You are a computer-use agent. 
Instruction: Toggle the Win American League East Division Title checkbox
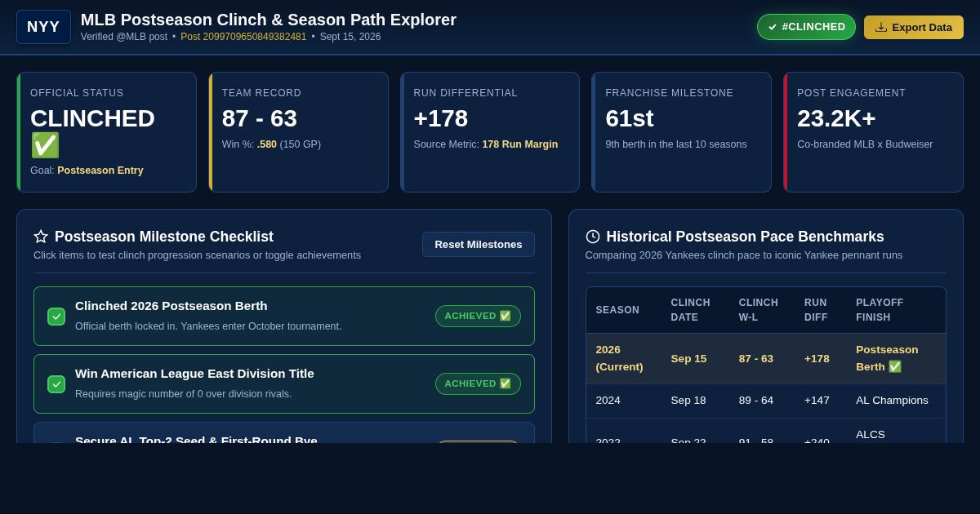56,384
